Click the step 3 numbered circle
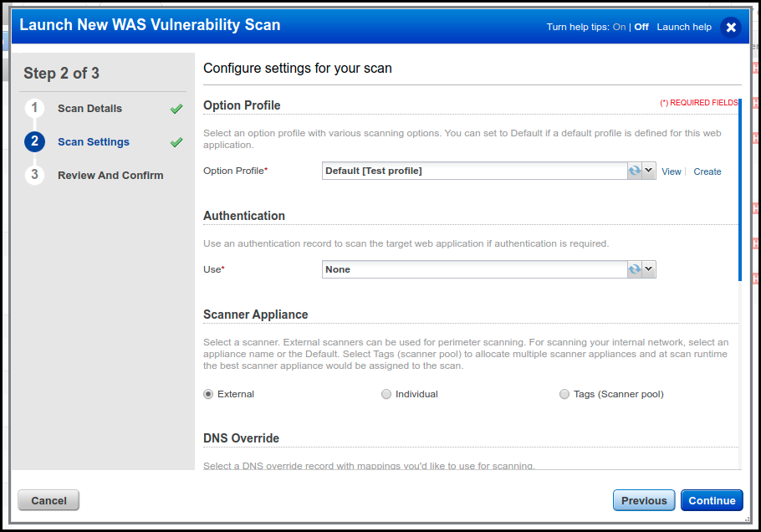The image size is (761, 532). [34, 175]
